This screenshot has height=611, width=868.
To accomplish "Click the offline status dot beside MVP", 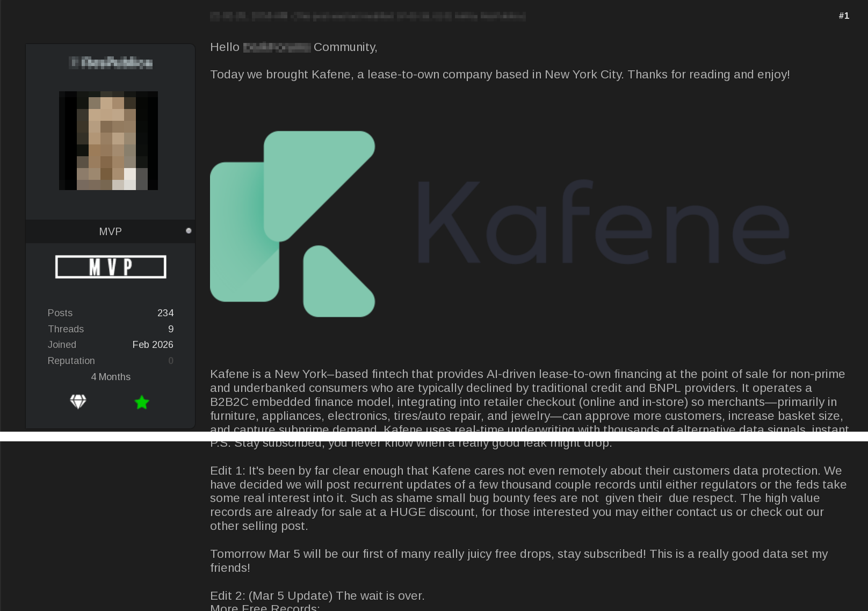I will pos(189,231).
